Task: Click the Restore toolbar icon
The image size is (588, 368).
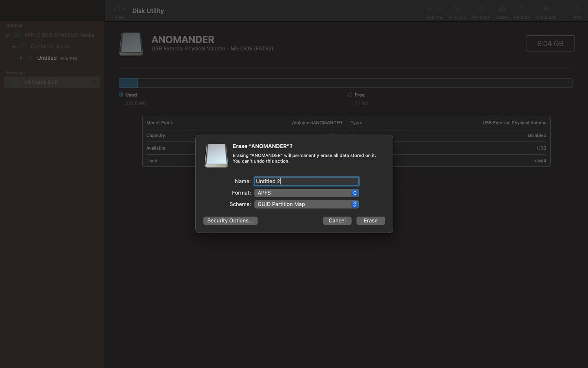Action: (x=522, y=8)
